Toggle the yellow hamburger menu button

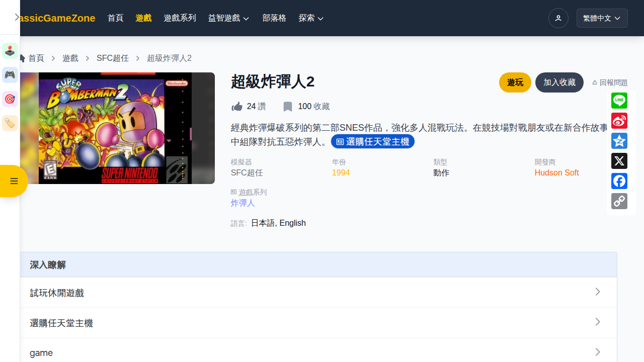click(x=14, y=181)
